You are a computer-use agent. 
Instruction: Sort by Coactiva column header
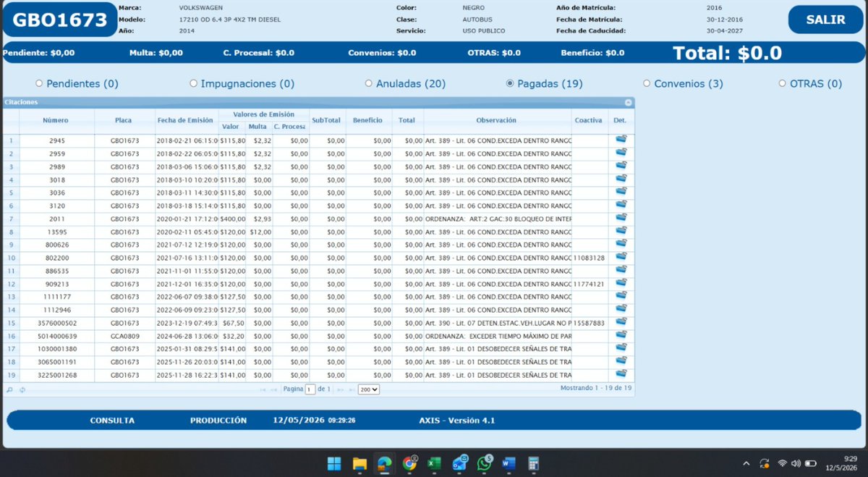pos(589,120)
